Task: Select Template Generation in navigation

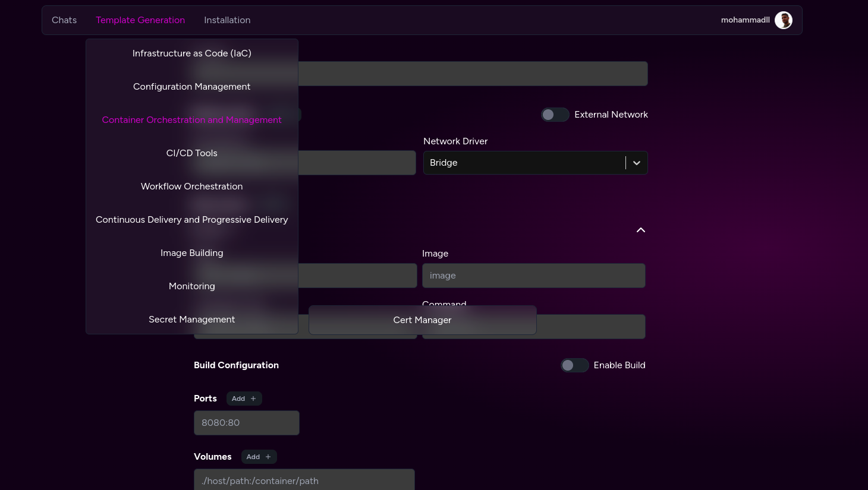Action: point(140,20)
